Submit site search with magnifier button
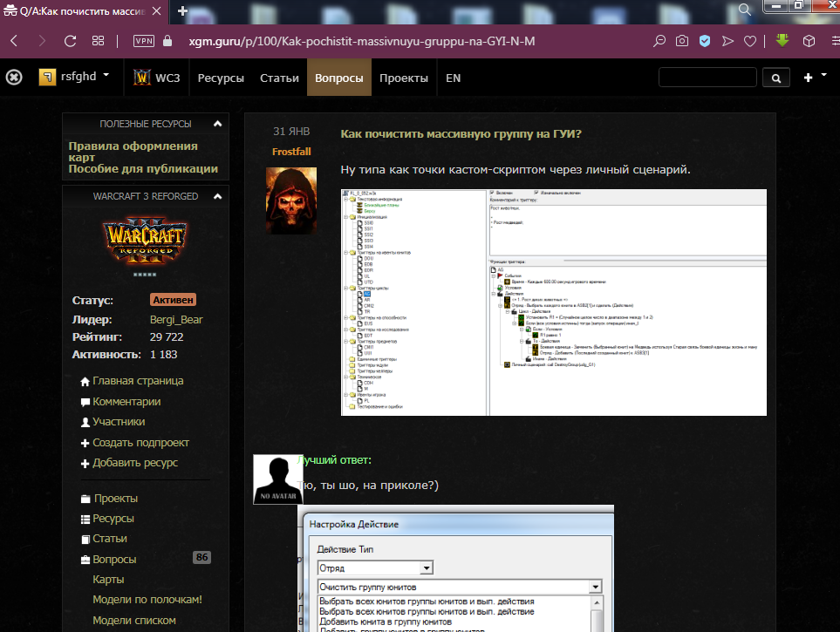Screen dimensions: 840x632 775,78
